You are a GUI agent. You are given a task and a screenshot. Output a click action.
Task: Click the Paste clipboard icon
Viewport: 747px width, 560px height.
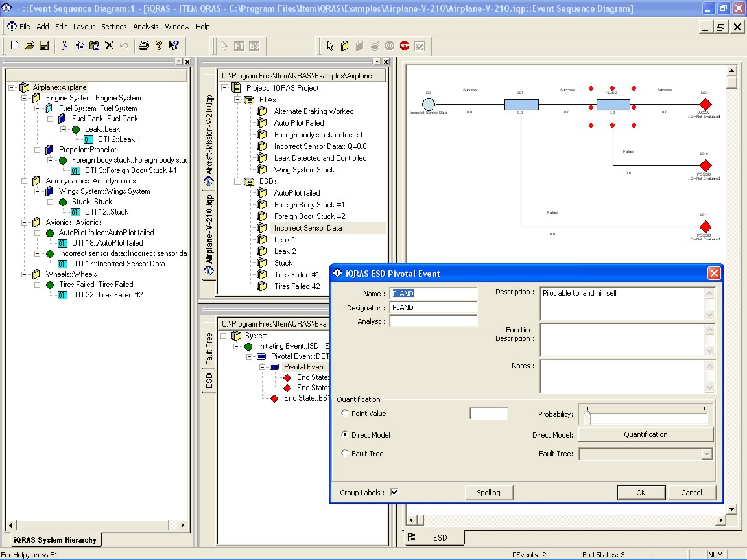94,45
